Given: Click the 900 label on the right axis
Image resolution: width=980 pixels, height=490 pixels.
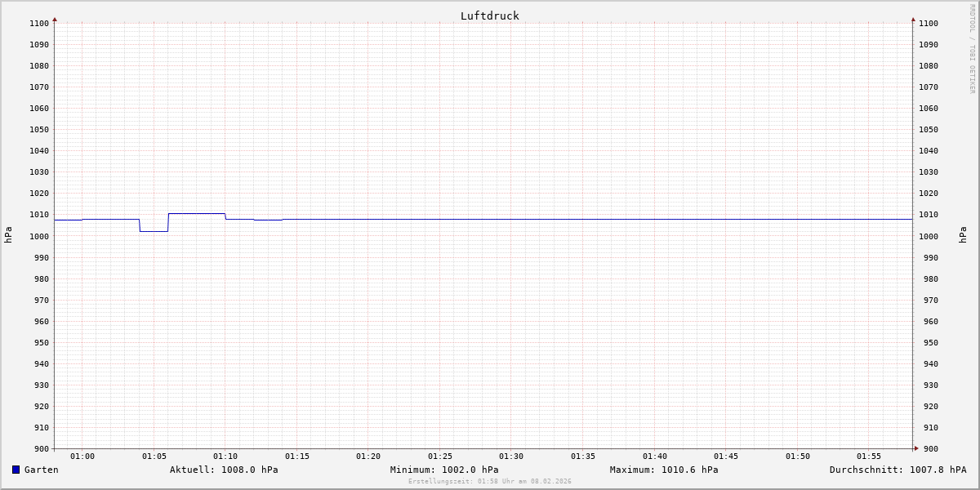Looking at the screenshot, I should point(928,448).
